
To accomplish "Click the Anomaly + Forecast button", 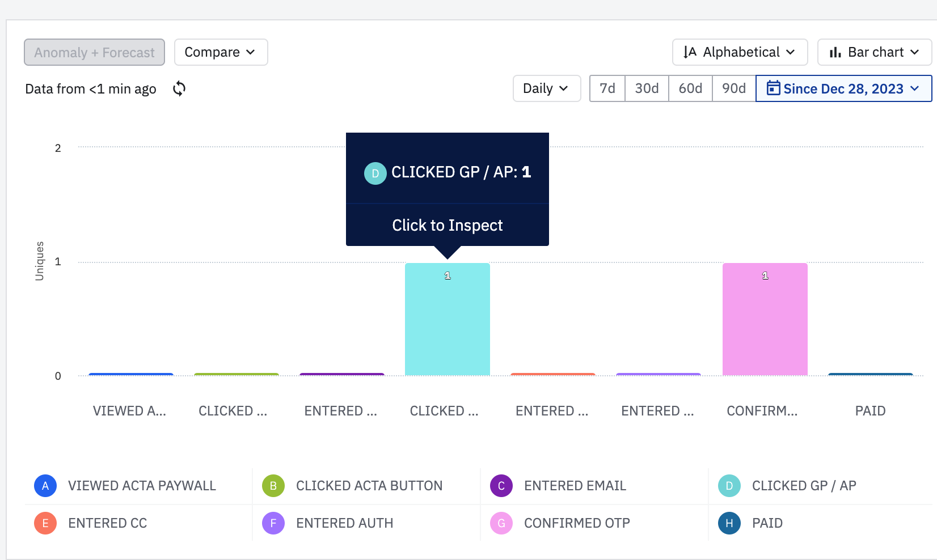I will click(94, 52).
